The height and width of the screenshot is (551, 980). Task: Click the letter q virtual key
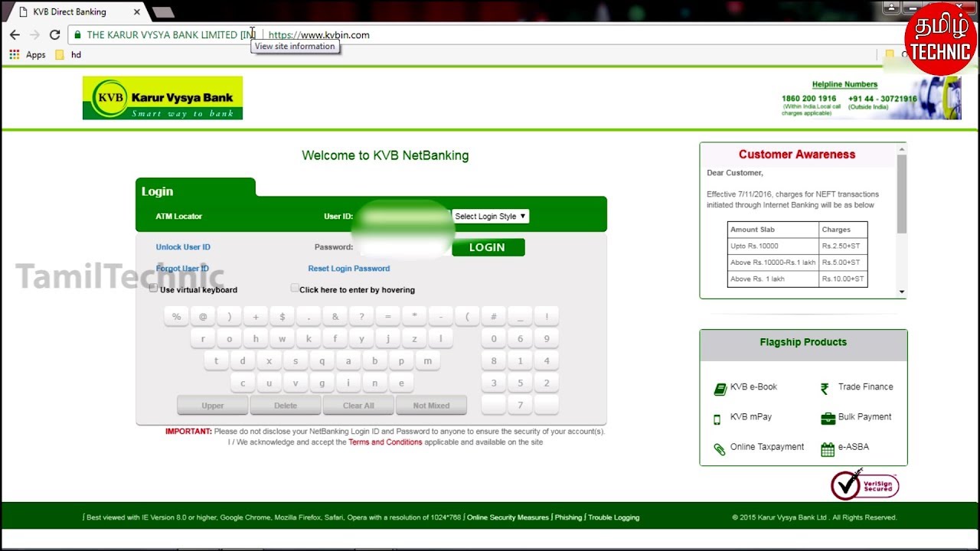[x=322, y=361]
